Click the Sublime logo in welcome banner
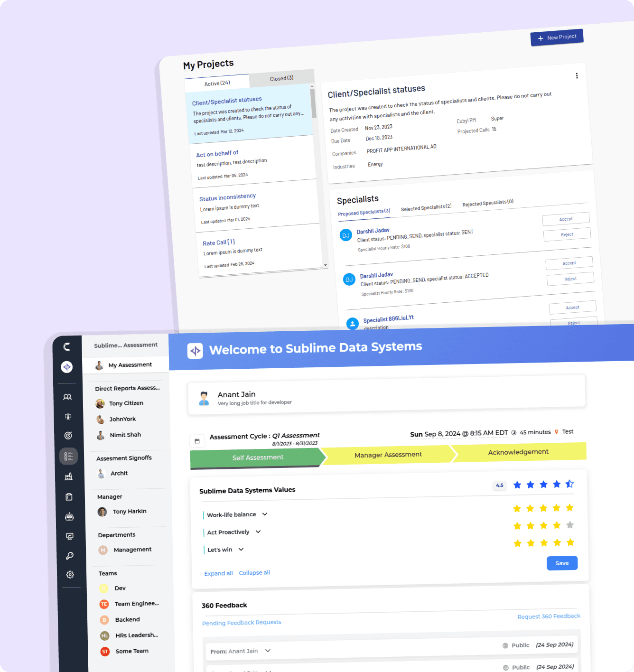Screen dimensions: 634x672 click(x=195, y=351)
